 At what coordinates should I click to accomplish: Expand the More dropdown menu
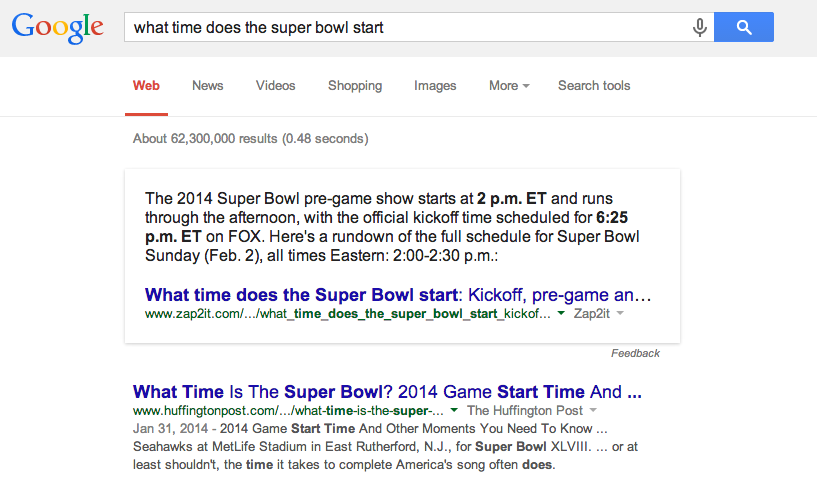point(509,85)
